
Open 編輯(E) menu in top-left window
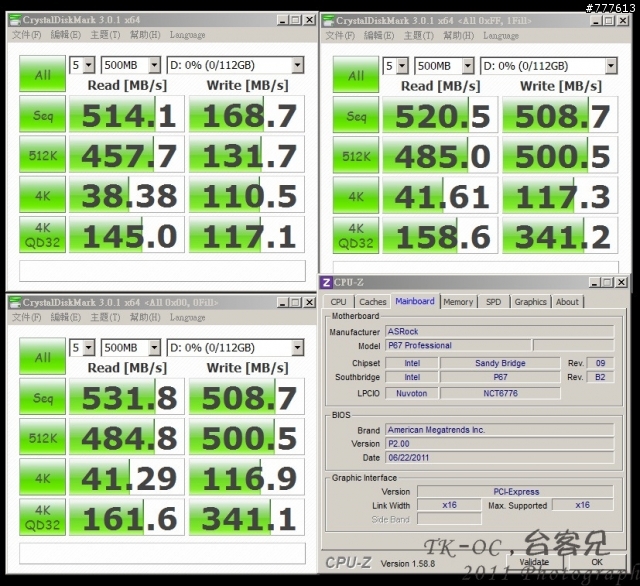click(x=66, y=35)
